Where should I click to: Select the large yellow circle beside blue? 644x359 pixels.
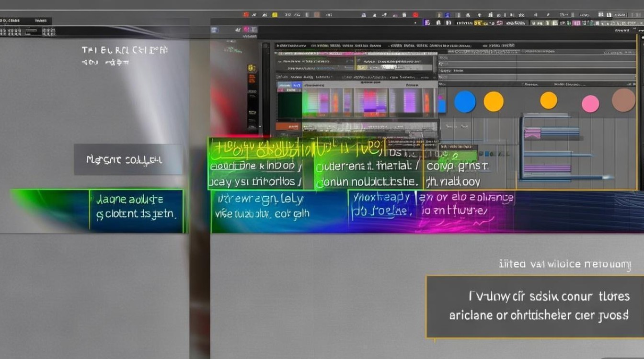coord(494,101)
